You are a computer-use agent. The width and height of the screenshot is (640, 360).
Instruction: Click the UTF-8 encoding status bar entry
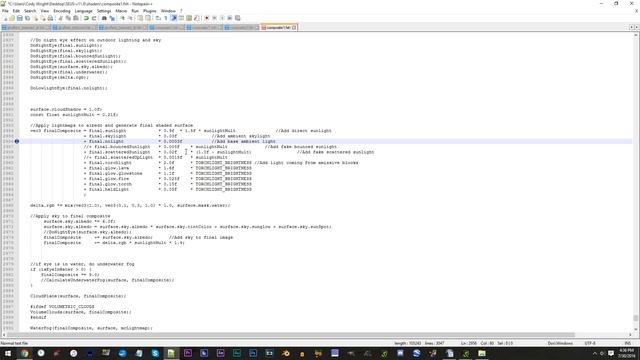(590, 343)
